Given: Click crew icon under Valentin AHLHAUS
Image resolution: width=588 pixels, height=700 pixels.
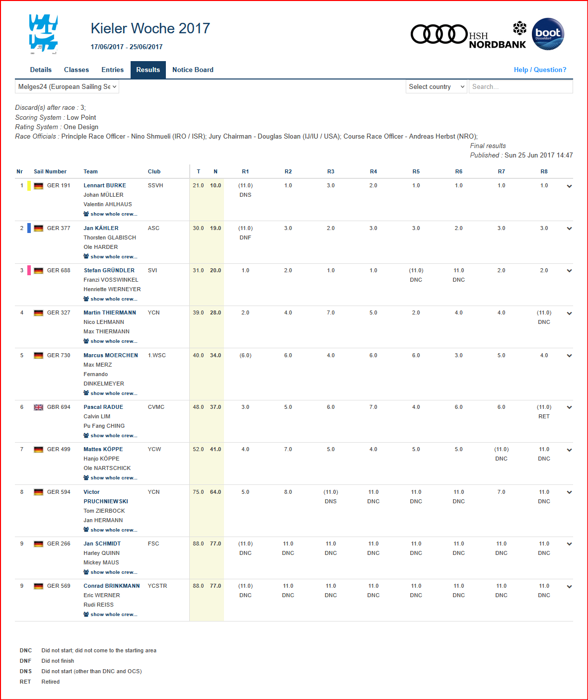Looking at the screenshot, I should pos(86,214).
